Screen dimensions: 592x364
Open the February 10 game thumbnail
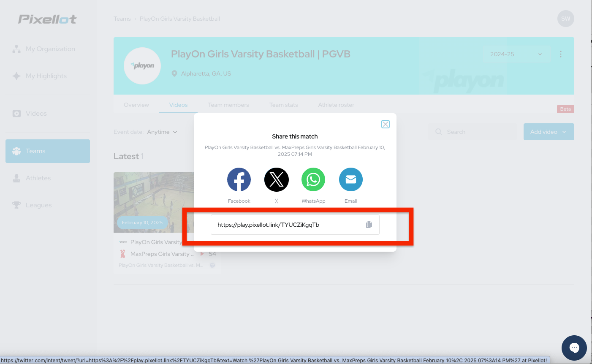point(154,202)
